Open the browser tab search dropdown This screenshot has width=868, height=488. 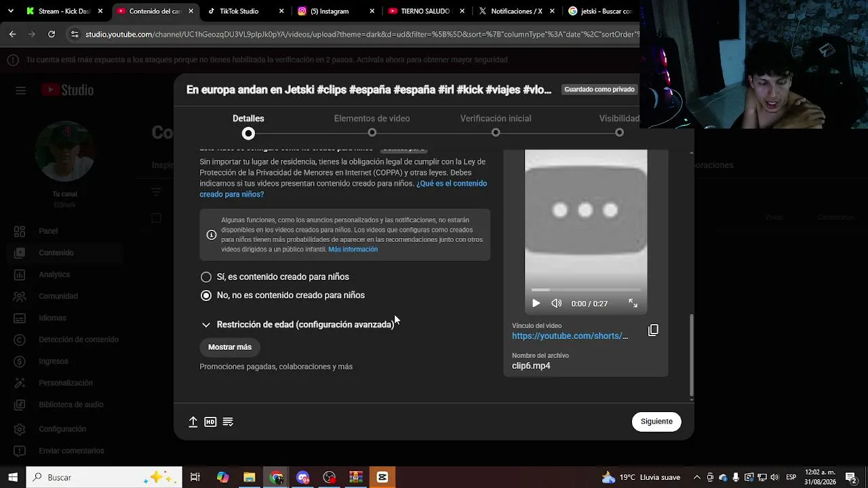(x=10, y=12)
